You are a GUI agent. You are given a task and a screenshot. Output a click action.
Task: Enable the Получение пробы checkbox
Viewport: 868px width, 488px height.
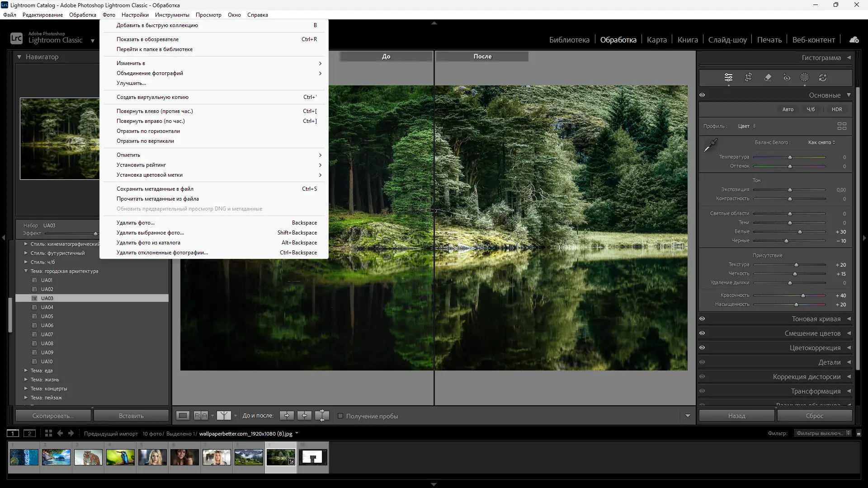[340, 416]
